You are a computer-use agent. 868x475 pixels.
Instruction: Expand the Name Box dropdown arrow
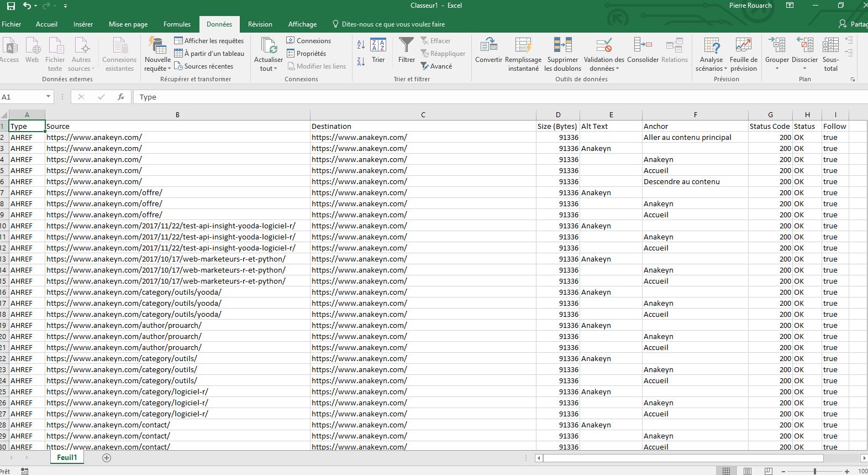[48, 97]
